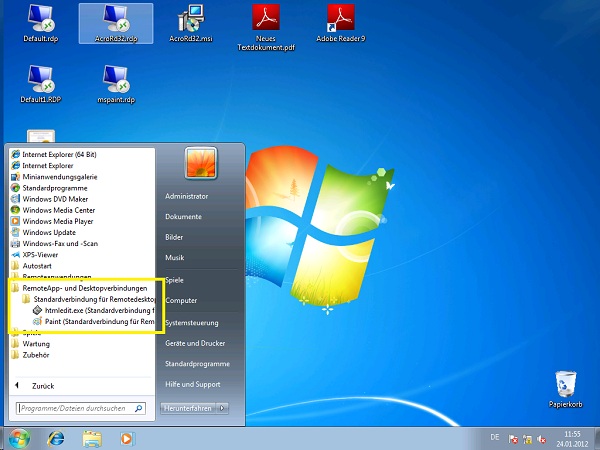Open Standardprogramme in the right Start pane

pos(197,364)
